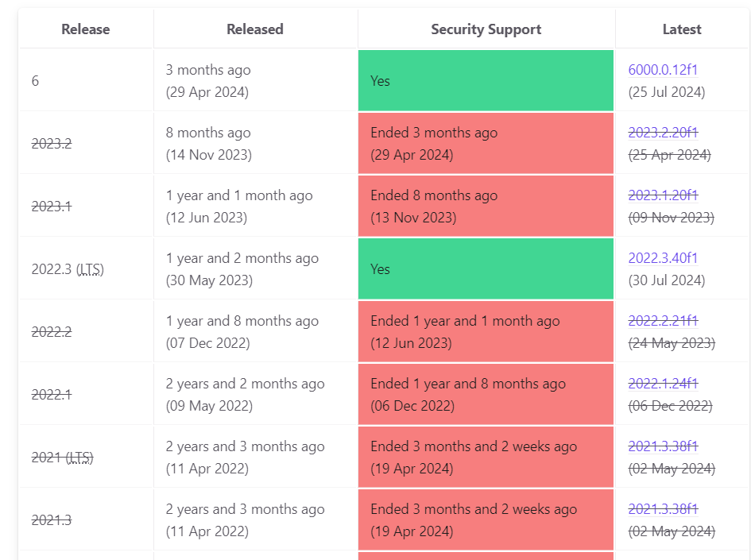Image resolution: width=751 pixels, height=560 pixels.
Task: Click the Released column header
Action: [255, 29]
